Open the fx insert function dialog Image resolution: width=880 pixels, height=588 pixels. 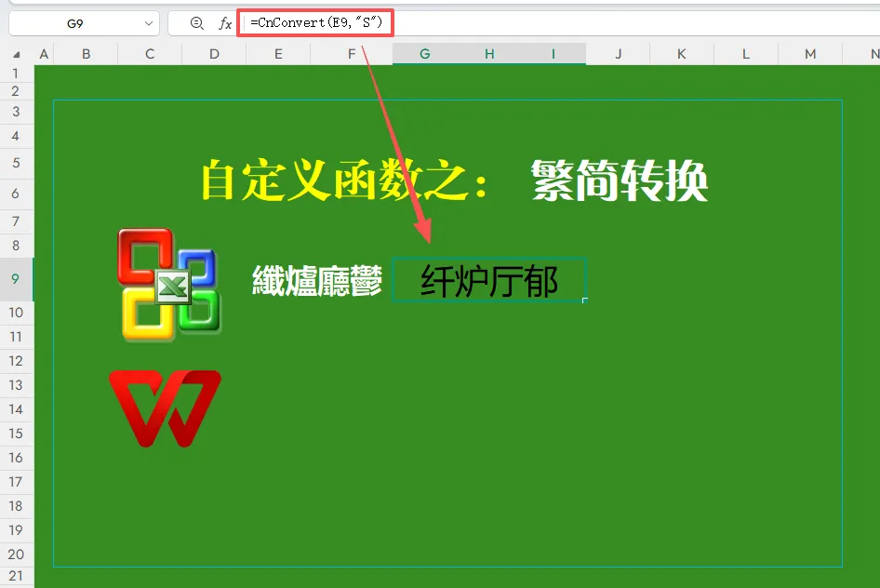(225, 23)
